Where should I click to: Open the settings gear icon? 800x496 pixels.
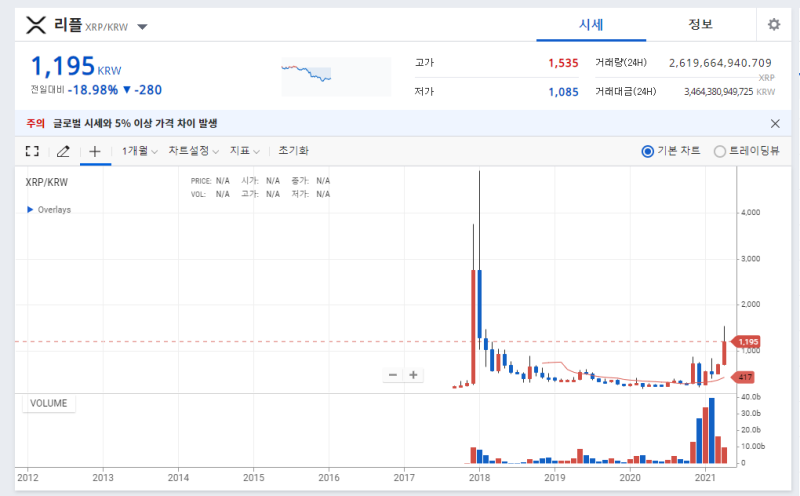pyautogui.click(x=773, y=24)
